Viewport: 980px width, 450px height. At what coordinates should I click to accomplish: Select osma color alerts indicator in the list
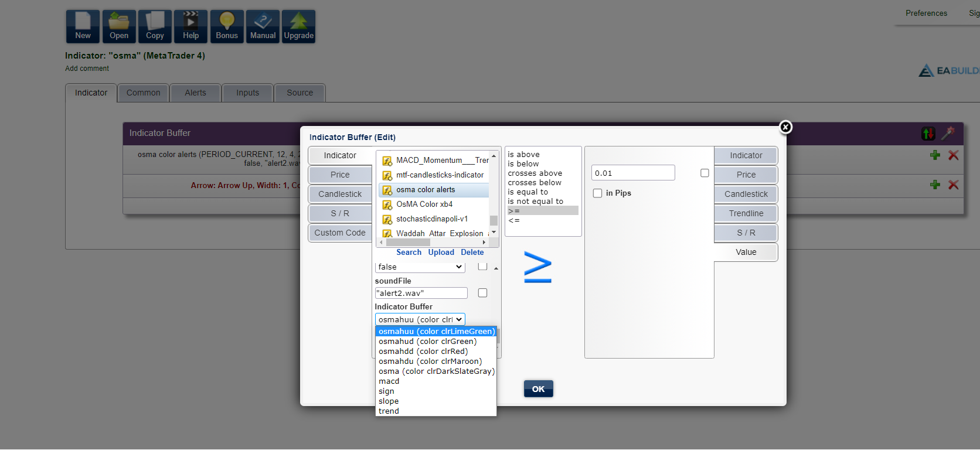[434, 190]
